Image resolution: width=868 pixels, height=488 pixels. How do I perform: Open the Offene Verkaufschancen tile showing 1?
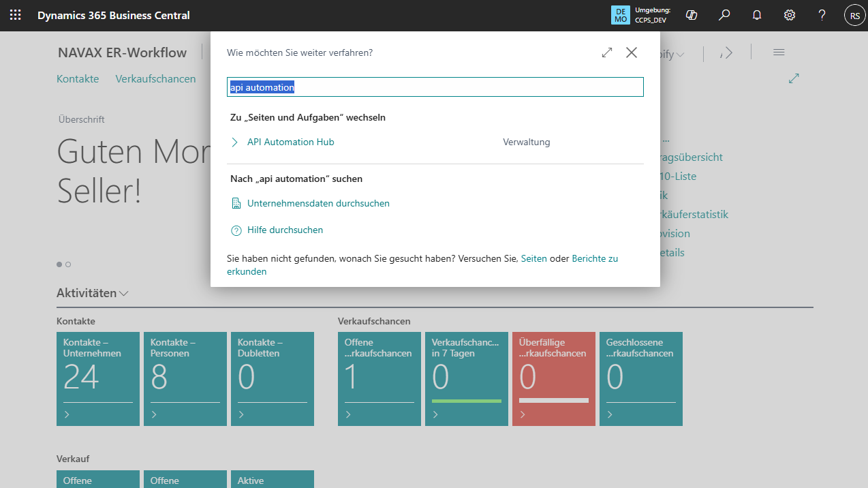[379, 379]
